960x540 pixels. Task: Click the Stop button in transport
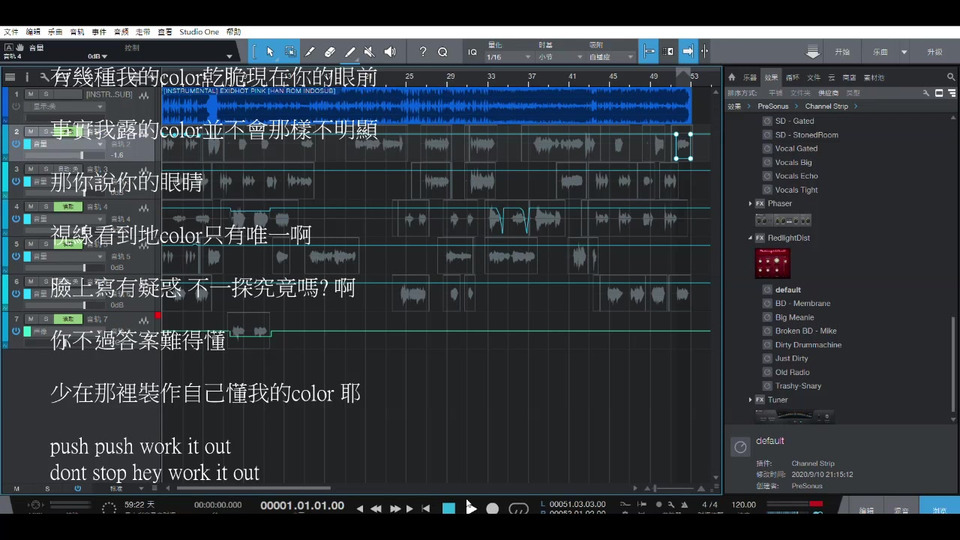click(449, 508)
